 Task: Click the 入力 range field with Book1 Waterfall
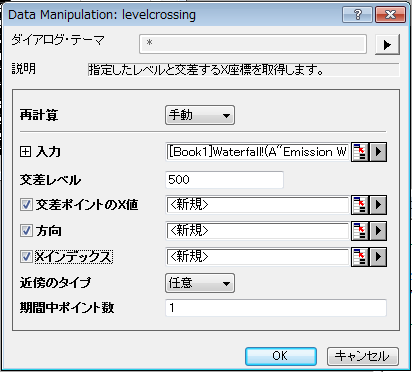coord(257,152)
